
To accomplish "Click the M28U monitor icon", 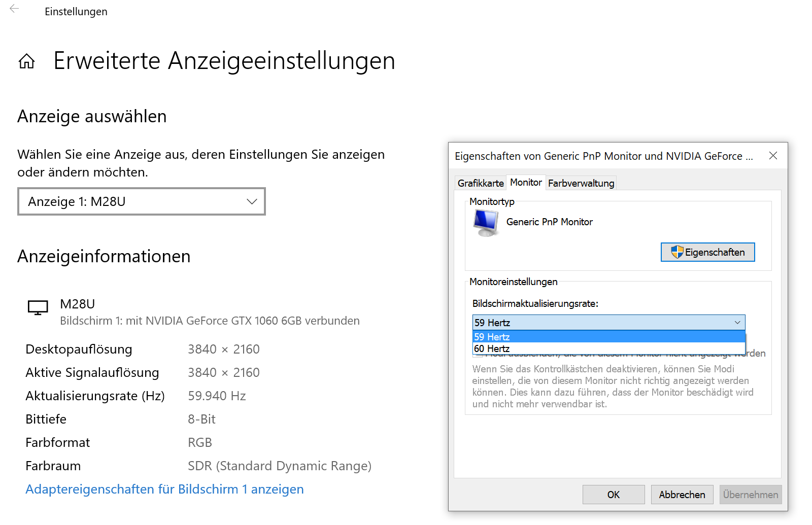I will [x=38, y=307].
